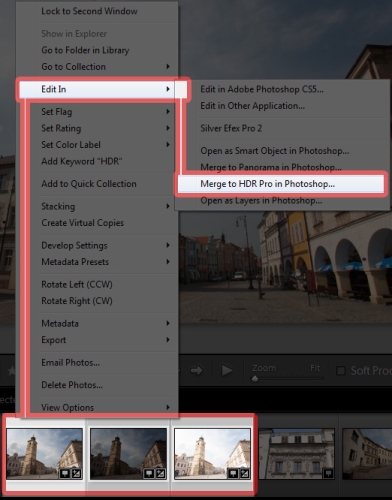Viewport: 392px width, 500px height.
Task: Expand the Set Color Label submenu arrow
Action: pyautogui.click(x=168, y=145)
